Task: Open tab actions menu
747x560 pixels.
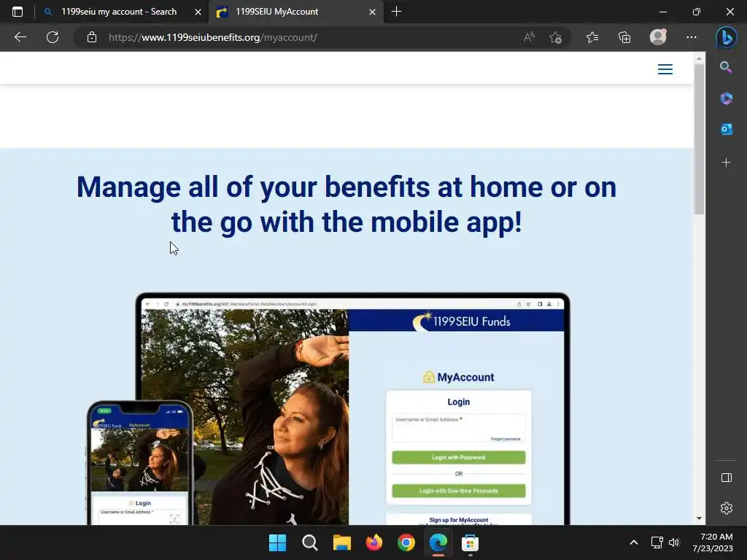Action: pyautogui.click(x=18, y=12)
